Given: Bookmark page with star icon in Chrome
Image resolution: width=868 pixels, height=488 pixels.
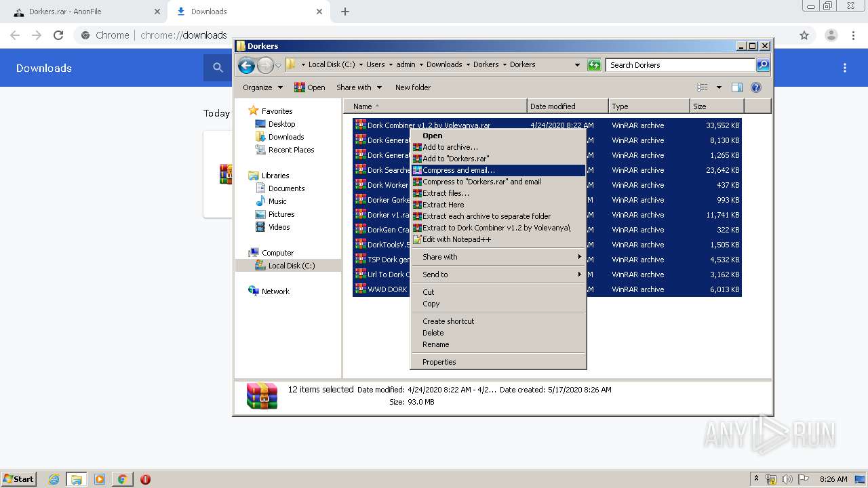Looking at the screenshot, I should [x=804, y=35].
